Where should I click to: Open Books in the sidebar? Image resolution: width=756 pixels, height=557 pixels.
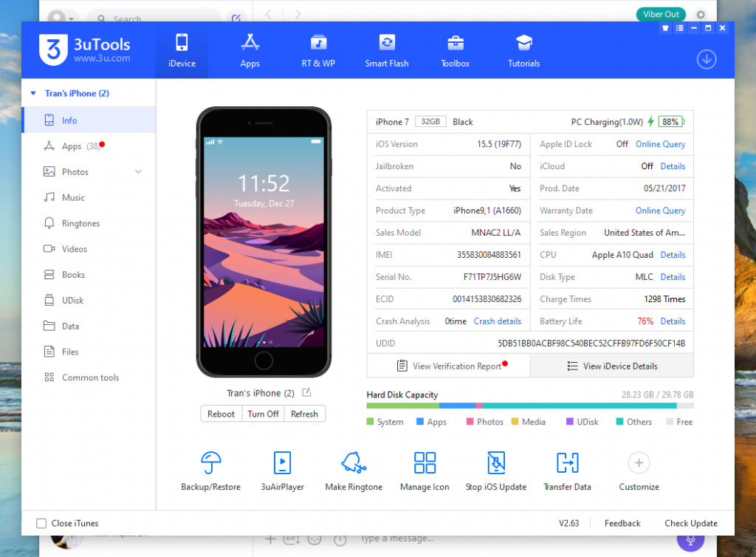89,274
